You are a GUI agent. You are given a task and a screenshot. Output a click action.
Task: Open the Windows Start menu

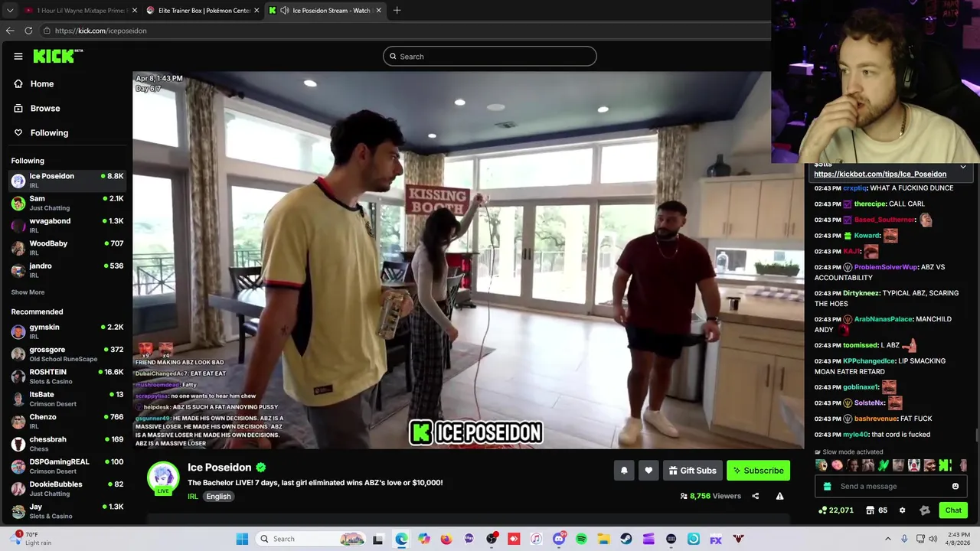[x=242, y=539]
